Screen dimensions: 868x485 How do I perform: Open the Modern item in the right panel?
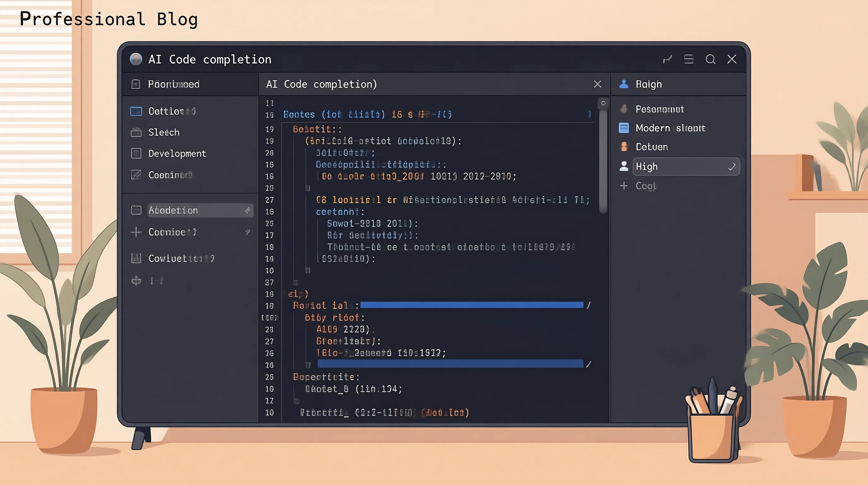click(x=662, y=128)
